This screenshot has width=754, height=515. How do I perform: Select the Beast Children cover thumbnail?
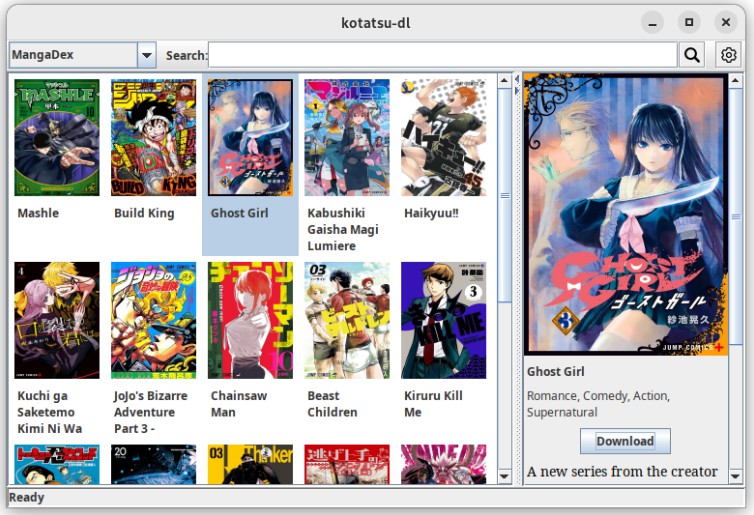[347, 320]
